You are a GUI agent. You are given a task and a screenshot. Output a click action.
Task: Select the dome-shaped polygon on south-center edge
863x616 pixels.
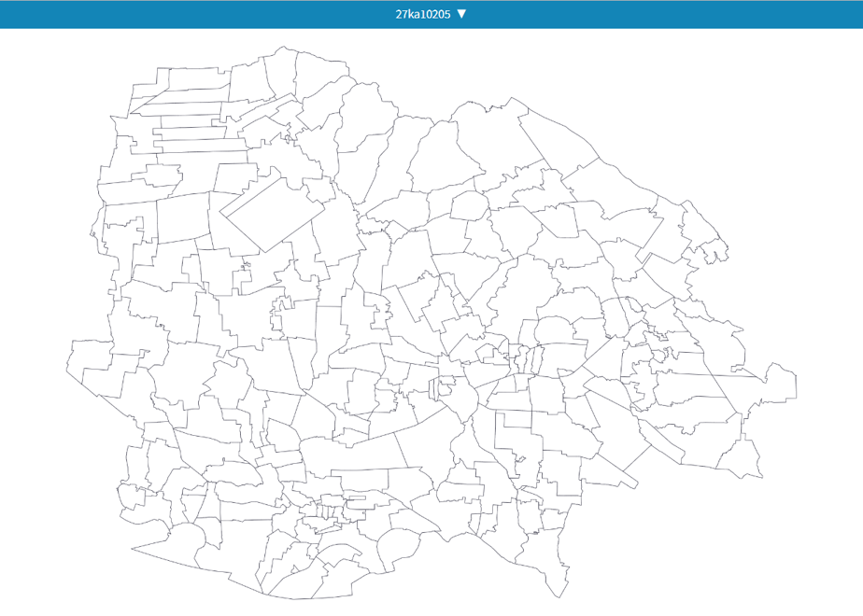[x=400, y=544]
